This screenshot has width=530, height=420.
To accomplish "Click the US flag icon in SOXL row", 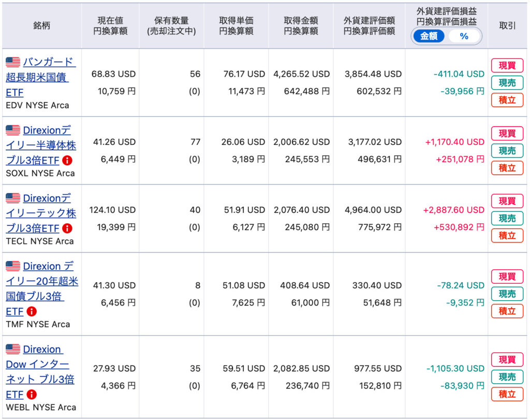I will tap(13, 131).
